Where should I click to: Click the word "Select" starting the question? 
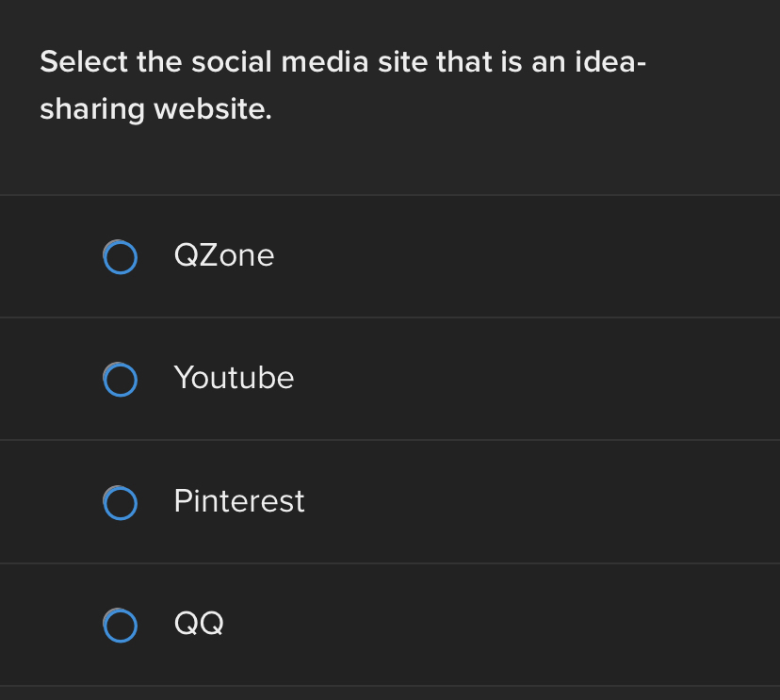point(84,63)
